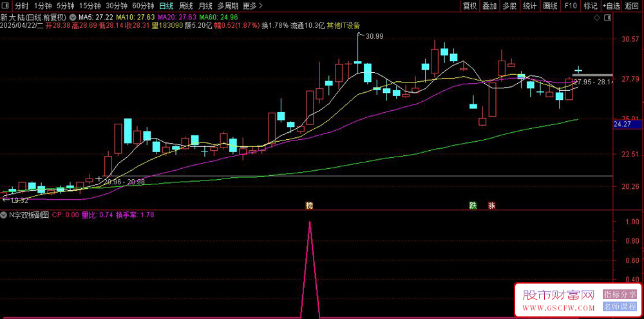644x319 pixels.
Task: Click the 换手率: 1.78 indicator value
Action: click(x=135, y=215)
